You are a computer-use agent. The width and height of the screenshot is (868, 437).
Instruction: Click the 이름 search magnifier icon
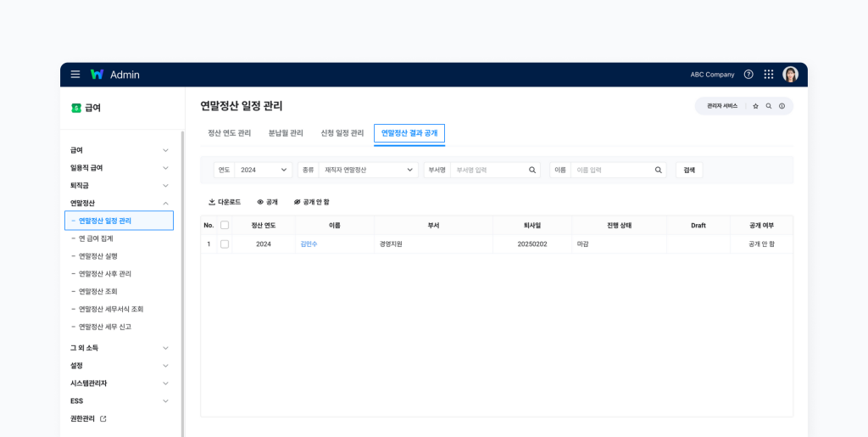[x=658, y=170]
